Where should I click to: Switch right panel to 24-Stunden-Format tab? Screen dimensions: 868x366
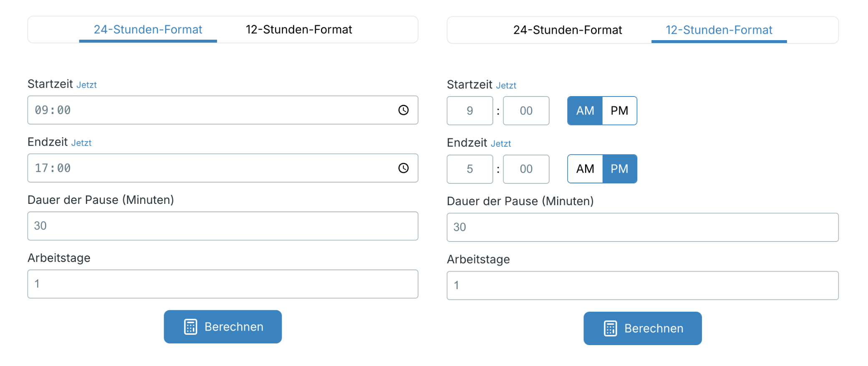pos(568,30)
